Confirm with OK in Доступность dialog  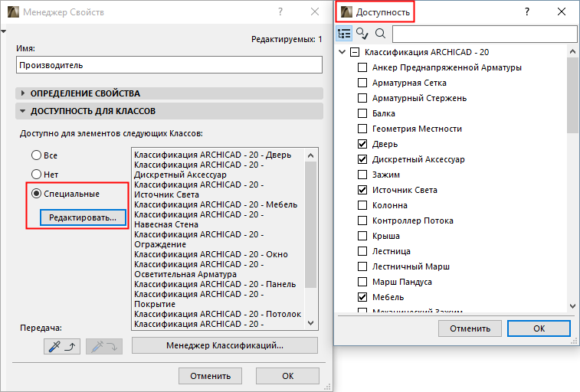[x=539, y=328]
